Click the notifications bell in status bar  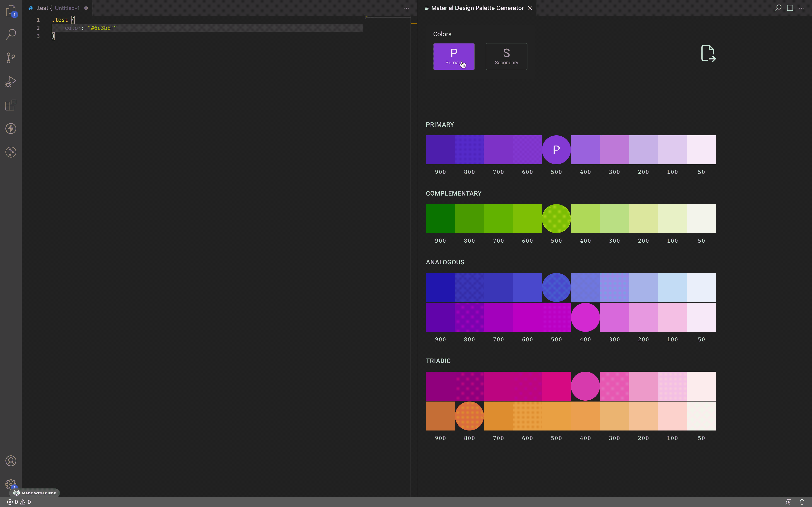[x=802, y=502]
